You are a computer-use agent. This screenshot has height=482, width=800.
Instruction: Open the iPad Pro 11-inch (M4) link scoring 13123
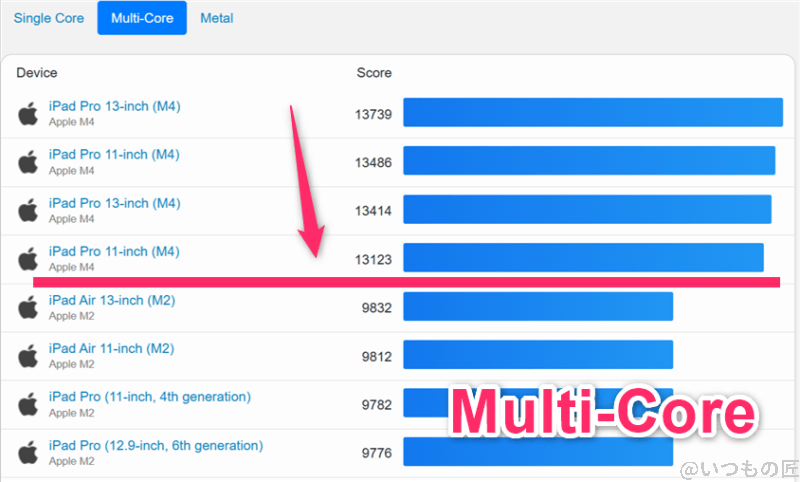tap(114, 251)
